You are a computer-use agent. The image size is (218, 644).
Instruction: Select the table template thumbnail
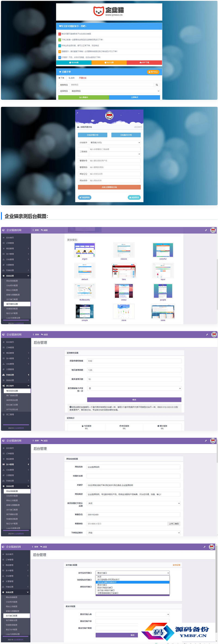coord(163,311)
